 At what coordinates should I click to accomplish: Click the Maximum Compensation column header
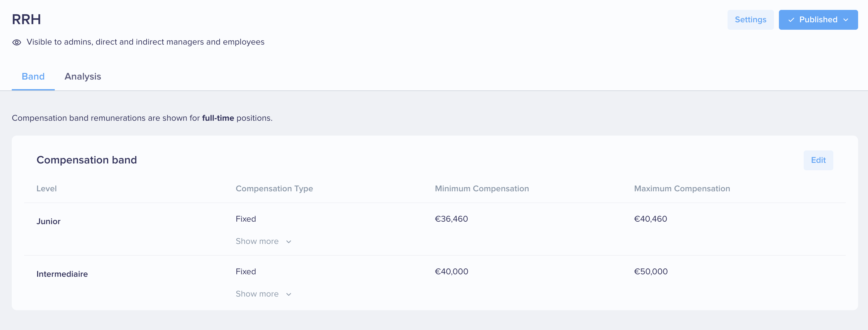point(682,189)
